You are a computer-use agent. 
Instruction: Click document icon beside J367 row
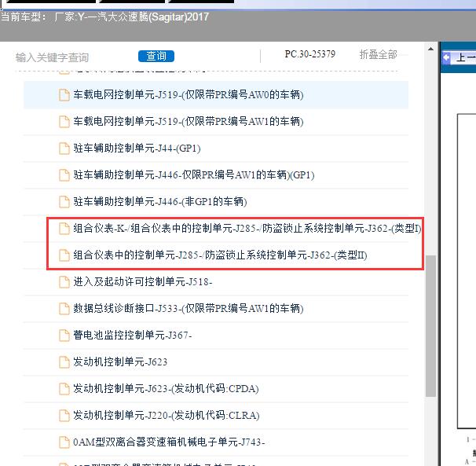(x=64, y=336)
